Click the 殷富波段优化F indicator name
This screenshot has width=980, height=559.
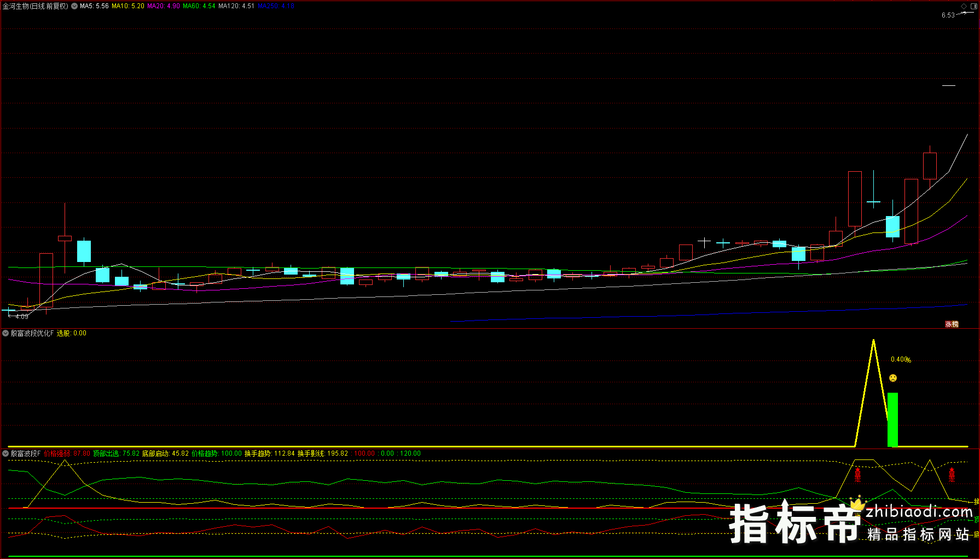(x=32, y=333)
